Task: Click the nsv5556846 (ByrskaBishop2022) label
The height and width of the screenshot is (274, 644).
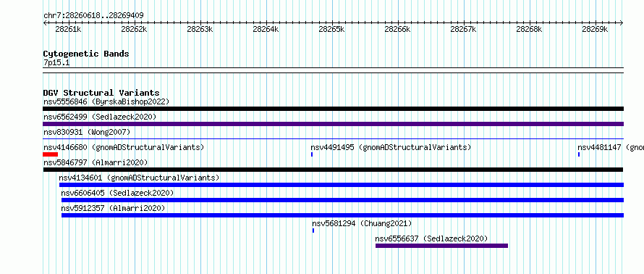Action: pos(106,101)
